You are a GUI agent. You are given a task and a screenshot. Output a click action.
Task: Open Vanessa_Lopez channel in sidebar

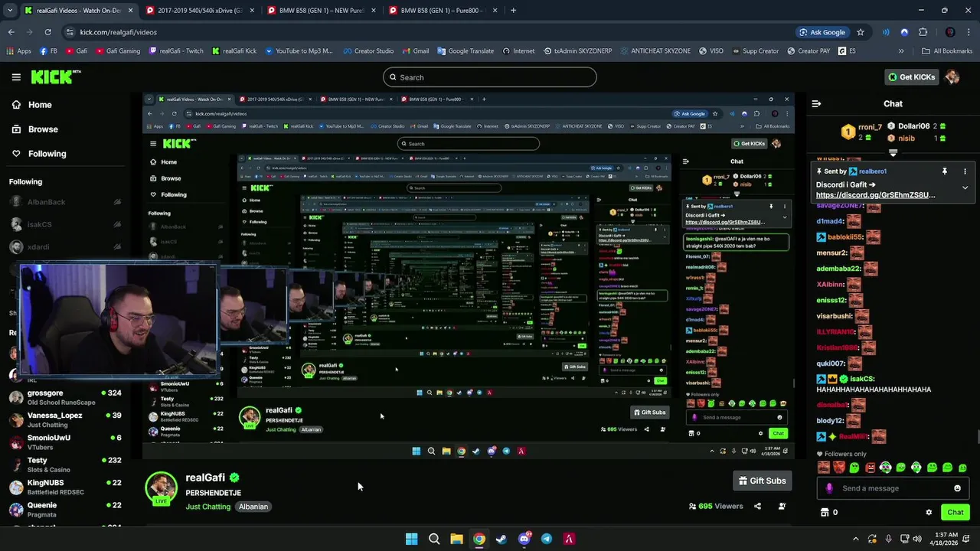[x=64, y=419]
